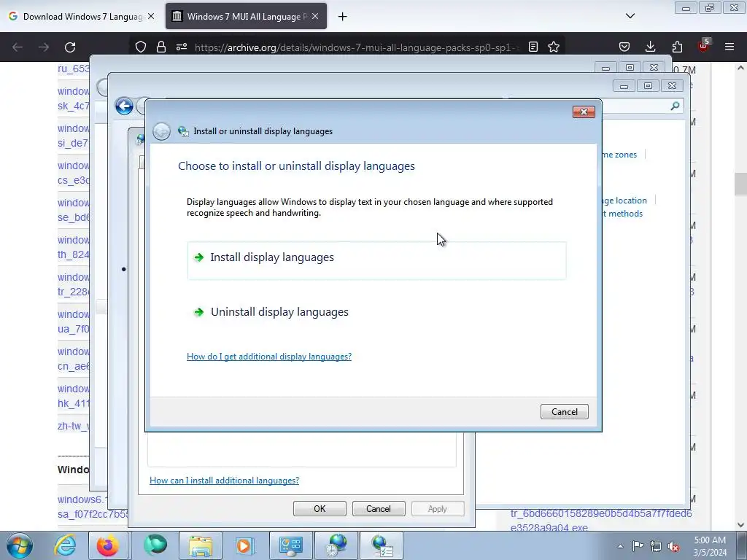Screen dimensions: 747x560
Task: Click the 'zones' link in the Control Panel window
Action: (x=619, y=155)
